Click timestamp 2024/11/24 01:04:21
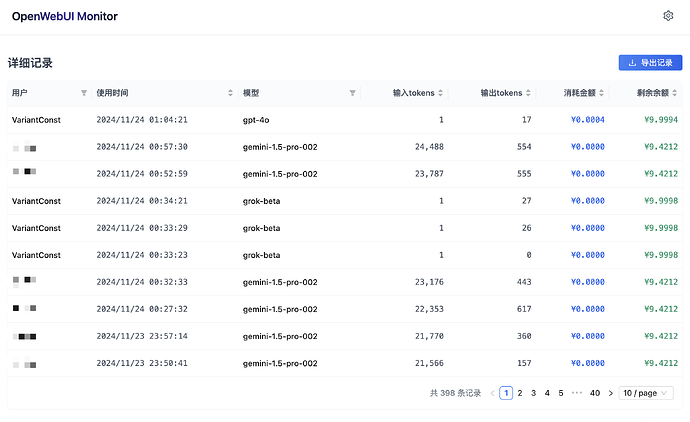The image size is (690, 422). click(142, 120)
